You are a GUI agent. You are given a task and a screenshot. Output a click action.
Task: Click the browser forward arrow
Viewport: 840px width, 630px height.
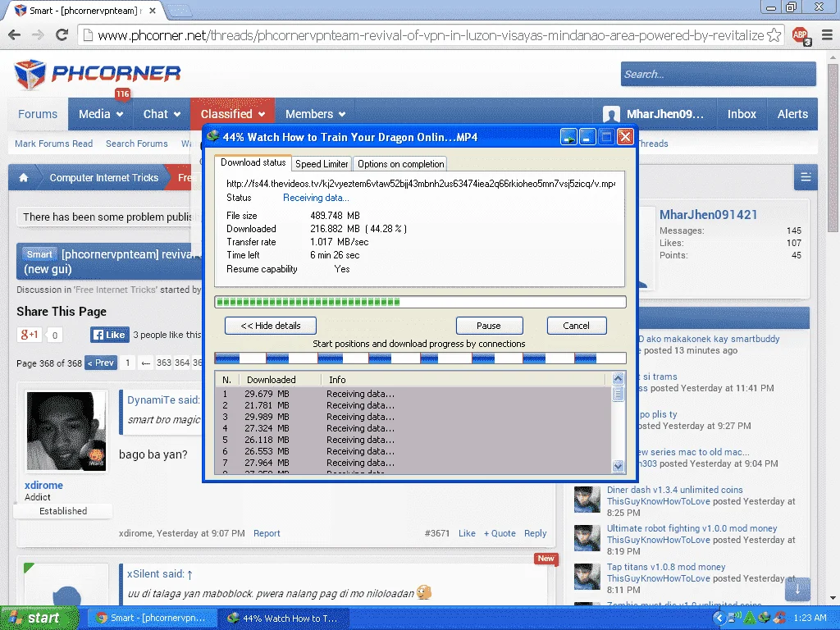[38, 35]
